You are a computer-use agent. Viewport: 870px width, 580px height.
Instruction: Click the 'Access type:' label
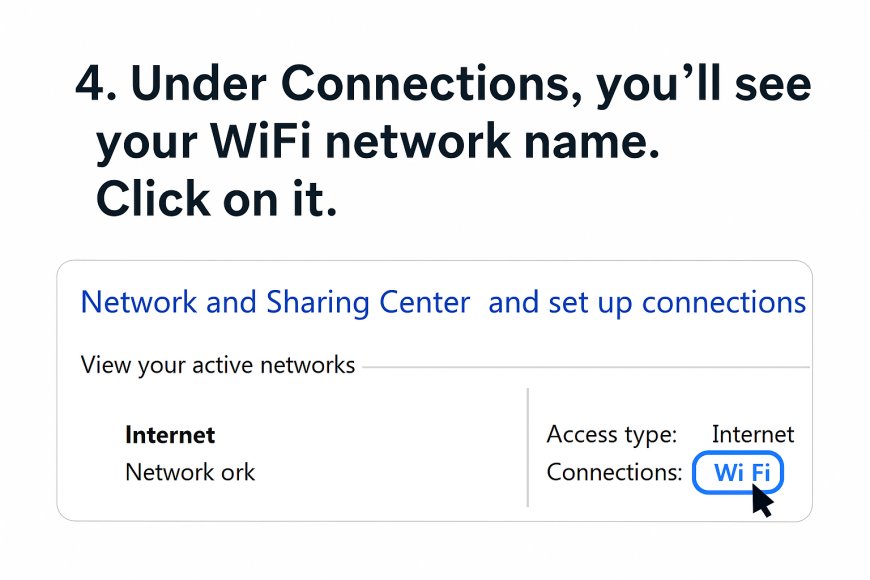point(611,435)
